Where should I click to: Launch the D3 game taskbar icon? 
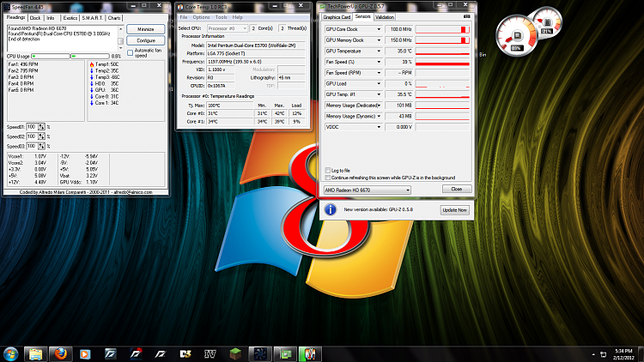[x=185, y=353]
